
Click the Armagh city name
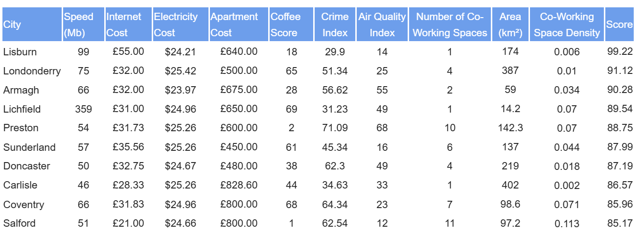pyautogui.click(x=21, y=90)
